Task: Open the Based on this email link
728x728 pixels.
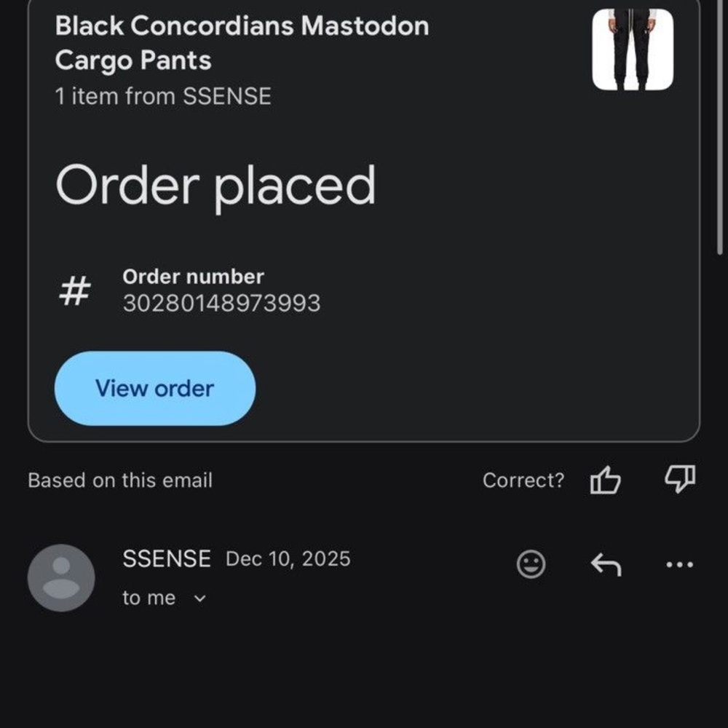Action: coord(120,480)
